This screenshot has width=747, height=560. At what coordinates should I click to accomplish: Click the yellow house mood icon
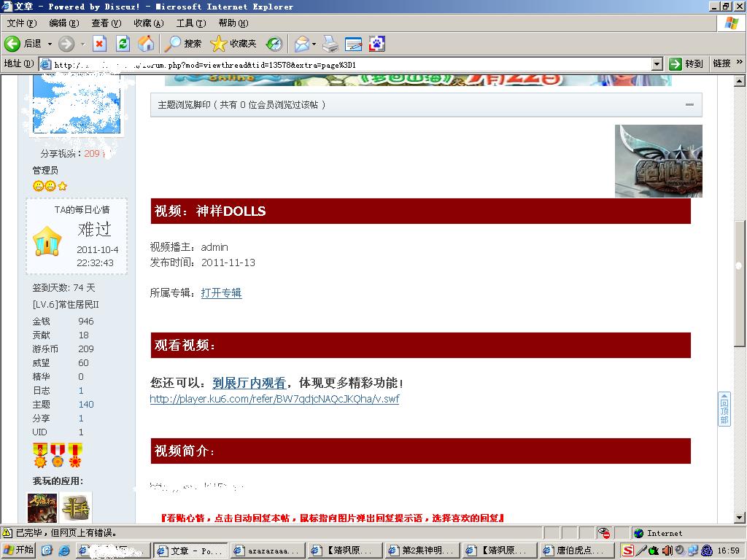[47, 241]
